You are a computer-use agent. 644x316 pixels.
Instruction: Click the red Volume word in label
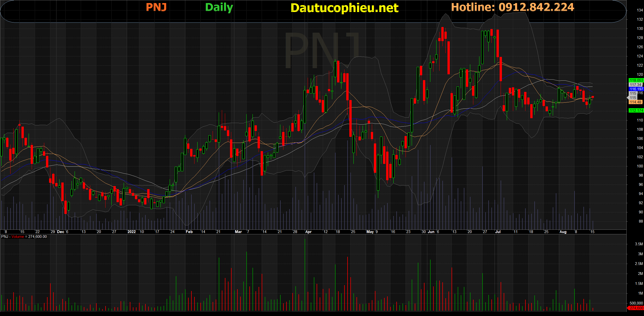(x=18, y=237)
